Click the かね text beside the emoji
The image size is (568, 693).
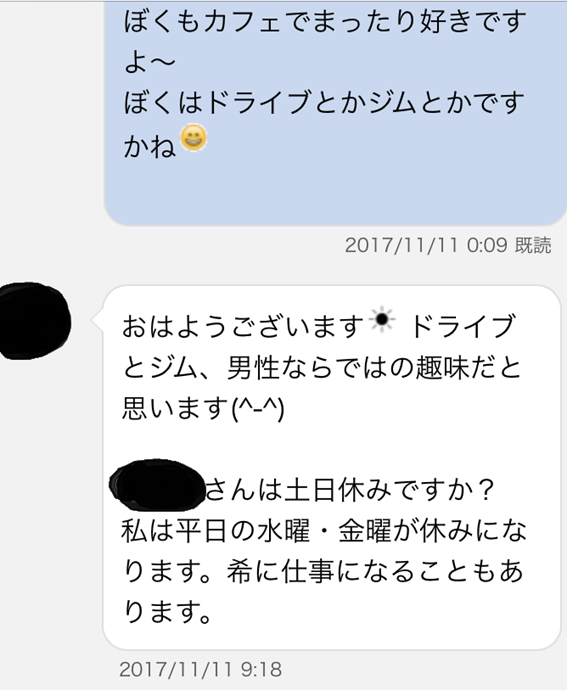tap(149, 145)
